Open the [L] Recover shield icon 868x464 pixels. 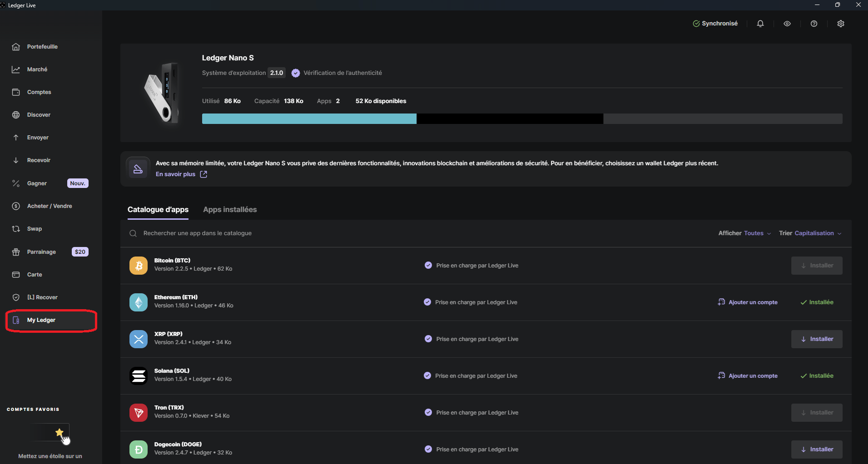(16, 297)
